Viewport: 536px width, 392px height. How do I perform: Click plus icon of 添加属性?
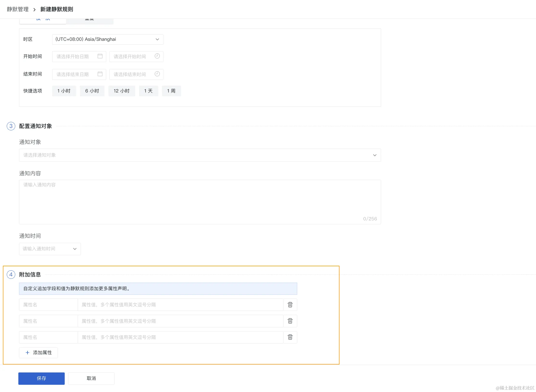point(28,353)
